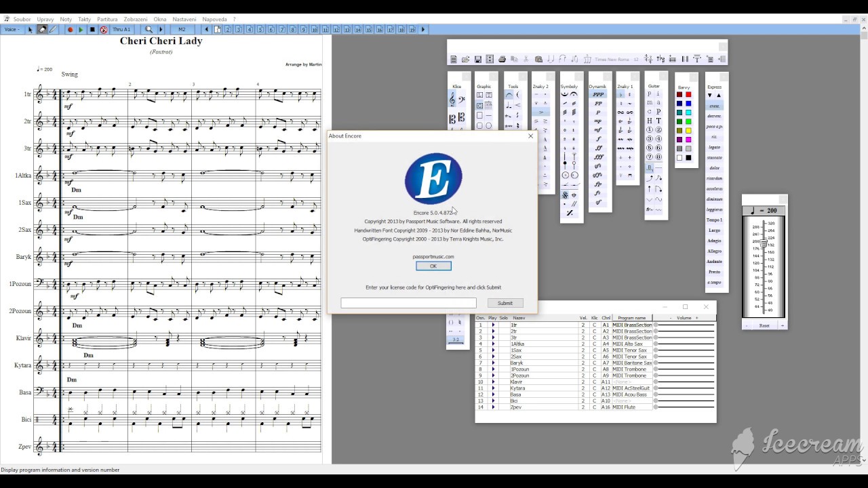Click the OptiFingering license code field
This screenshot has width=868, height=488.
coord(408,303)
